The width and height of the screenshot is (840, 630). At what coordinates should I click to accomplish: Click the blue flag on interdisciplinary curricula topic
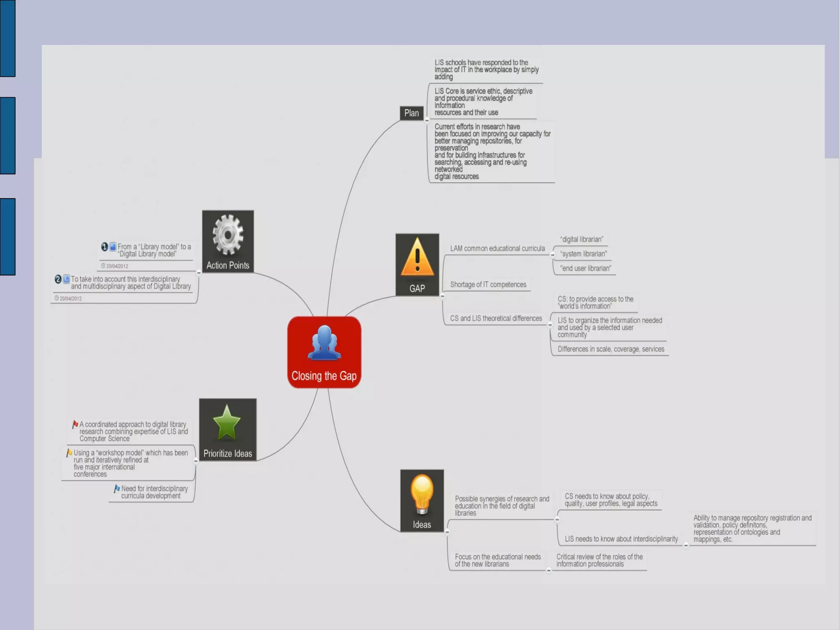[117, 488]
